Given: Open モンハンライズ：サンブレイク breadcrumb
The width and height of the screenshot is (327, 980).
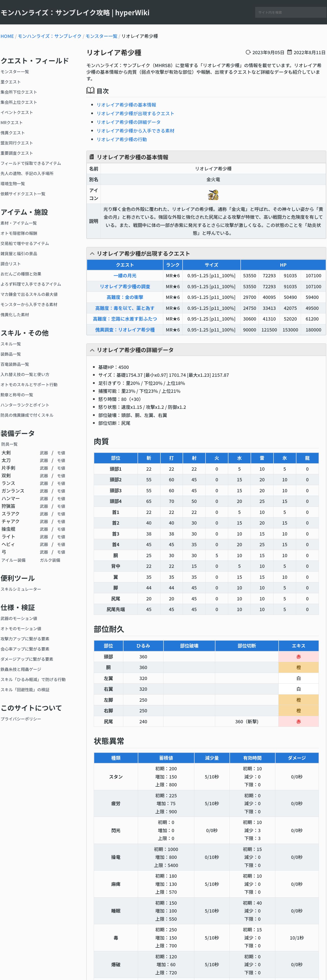Looking at the screenshot, I should [x=50, y=36].
